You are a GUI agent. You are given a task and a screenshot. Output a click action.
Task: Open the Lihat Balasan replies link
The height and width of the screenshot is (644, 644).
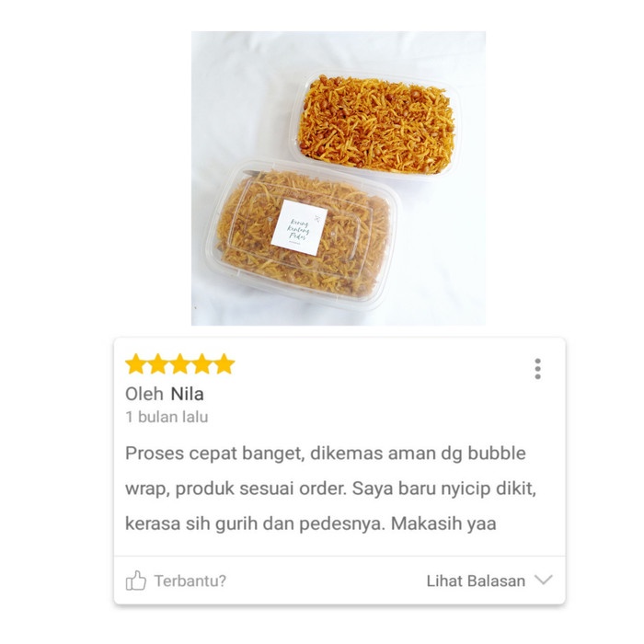click(x=476, y=581)
